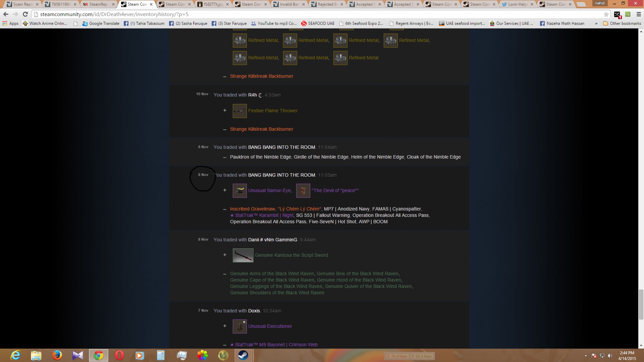The image size is (644, 362).
Task: Expand the Other bookmarks folder
Action: (622, 23)
